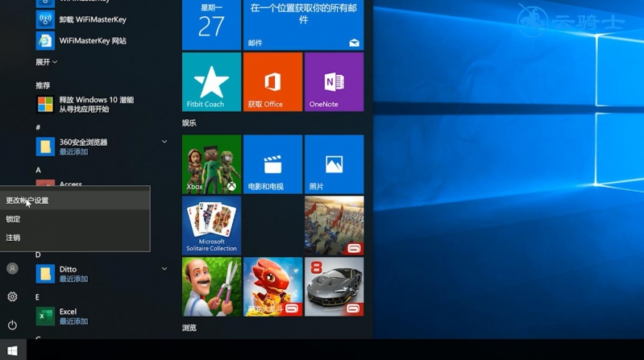
Task: Open the army battle game tile
Action: tap(334, 226)
